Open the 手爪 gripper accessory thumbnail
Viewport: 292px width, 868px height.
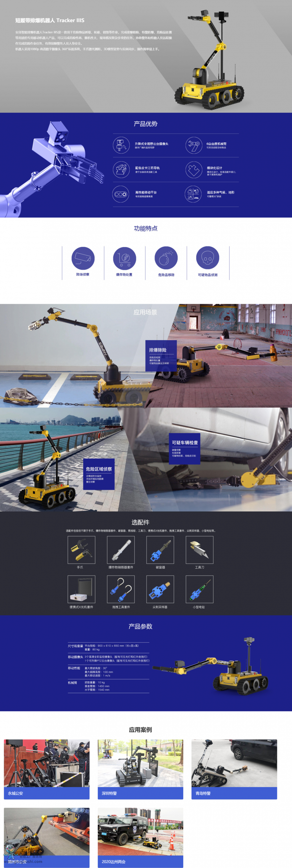pyautogui.click(x=81, y=550)
